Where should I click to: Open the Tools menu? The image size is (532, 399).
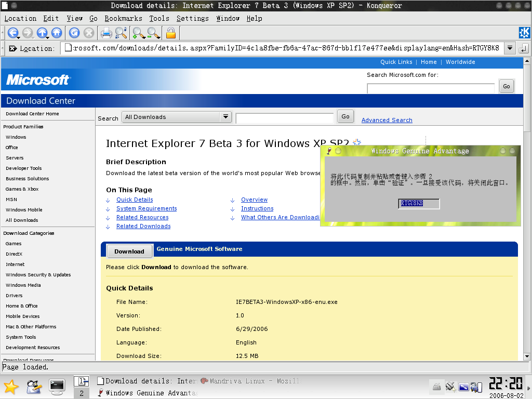pos(159,18)
